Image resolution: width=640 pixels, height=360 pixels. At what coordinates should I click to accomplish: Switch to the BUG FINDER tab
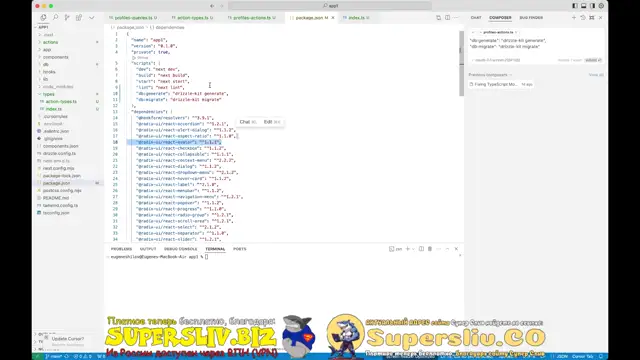pyautogui.click(x=531, y=18)
